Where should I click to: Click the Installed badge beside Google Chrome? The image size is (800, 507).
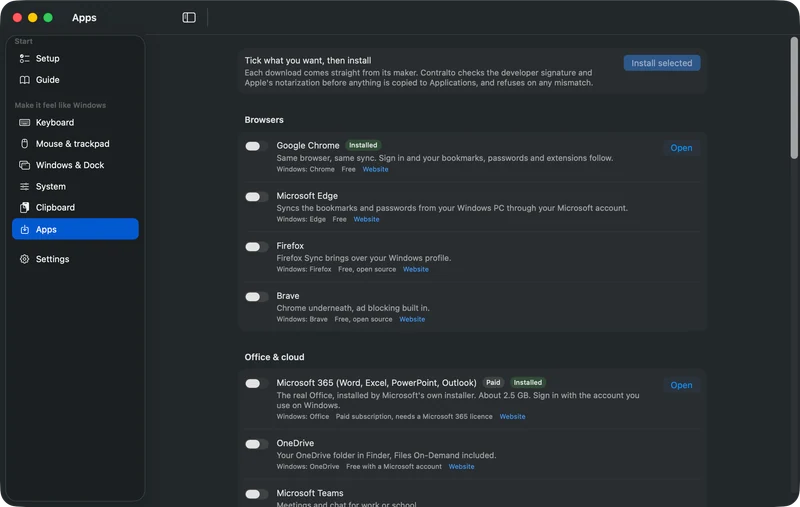(363, 145)
